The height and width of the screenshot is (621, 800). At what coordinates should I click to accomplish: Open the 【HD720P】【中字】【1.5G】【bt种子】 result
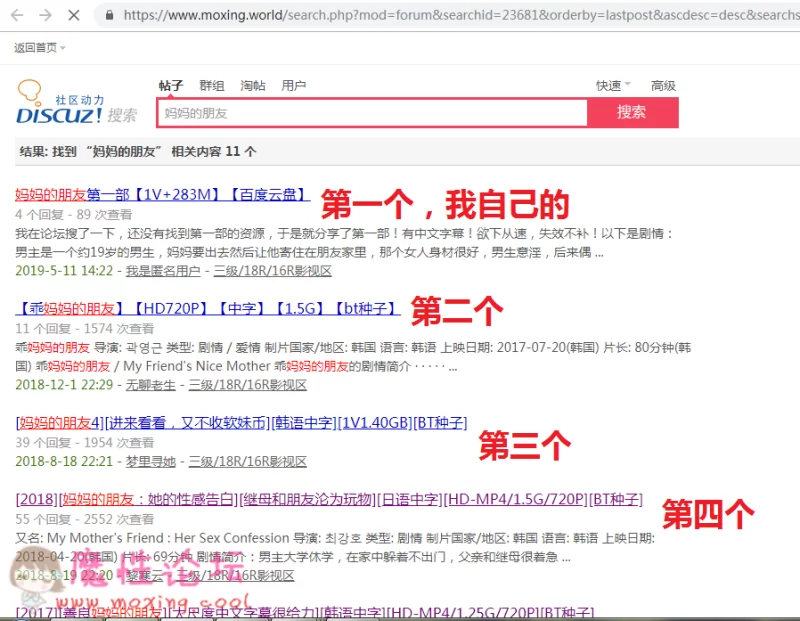[x=208, y=308]
